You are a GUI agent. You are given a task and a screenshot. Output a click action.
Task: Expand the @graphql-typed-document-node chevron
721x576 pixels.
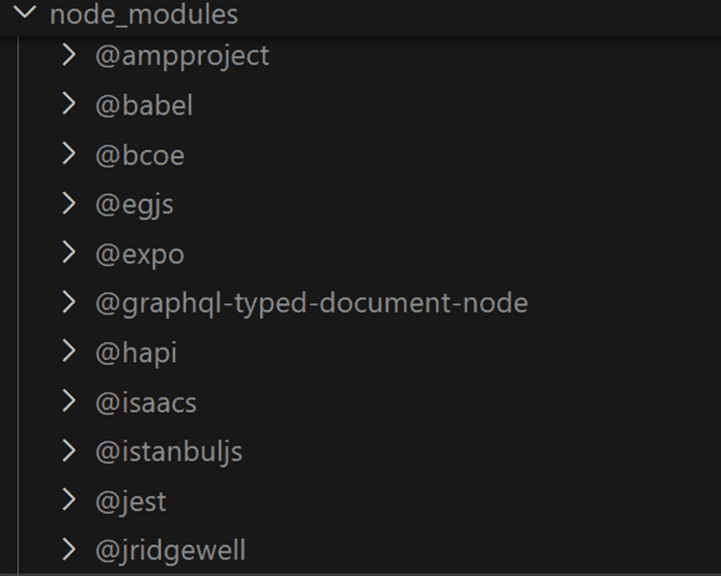[69, 302]
